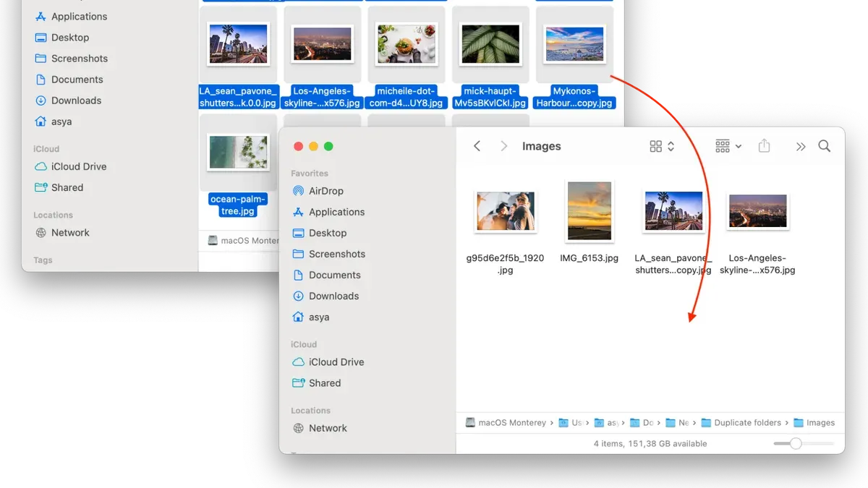
Task: Select Mykonos-Harbour copy thumbnail
Action: pyautogui.click(x=575, y=43)
